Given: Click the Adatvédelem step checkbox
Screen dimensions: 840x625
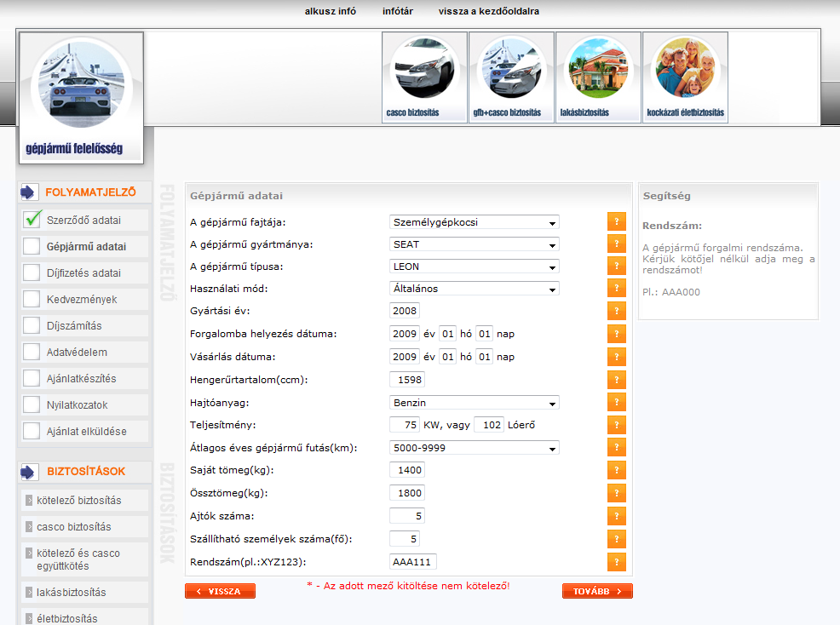Looking at the screenshot, I should pos(32,352).
